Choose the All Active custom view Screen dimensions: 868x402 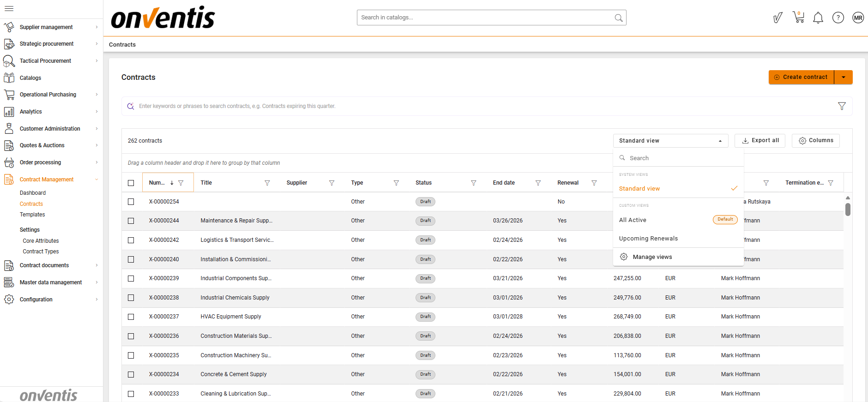click(633, 220)
